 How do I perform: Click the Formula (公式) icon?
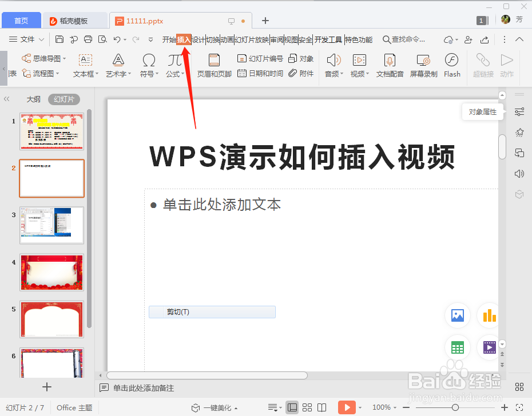click(174, 61)
